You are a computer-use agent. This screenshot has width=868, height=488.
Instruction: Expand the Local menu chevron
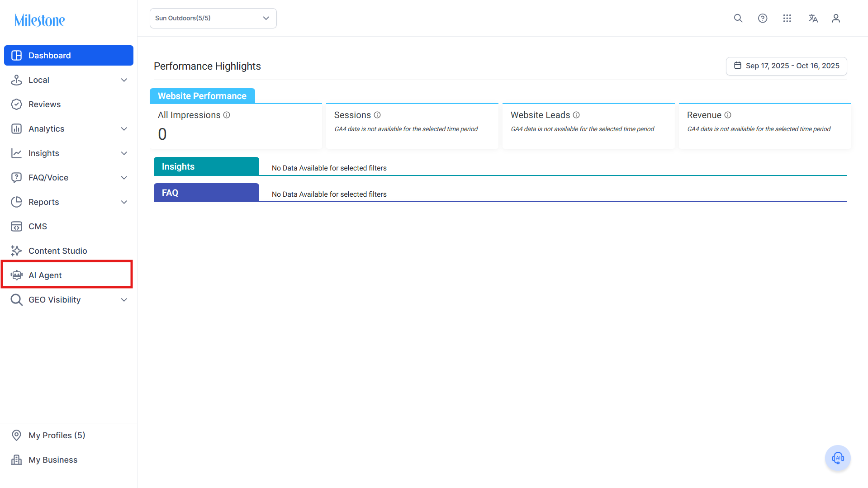(x=124, y=80)
